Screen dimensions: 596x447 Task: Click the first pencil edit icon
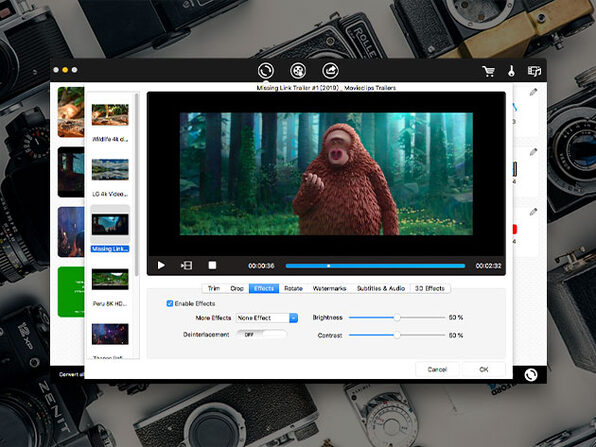533,92
